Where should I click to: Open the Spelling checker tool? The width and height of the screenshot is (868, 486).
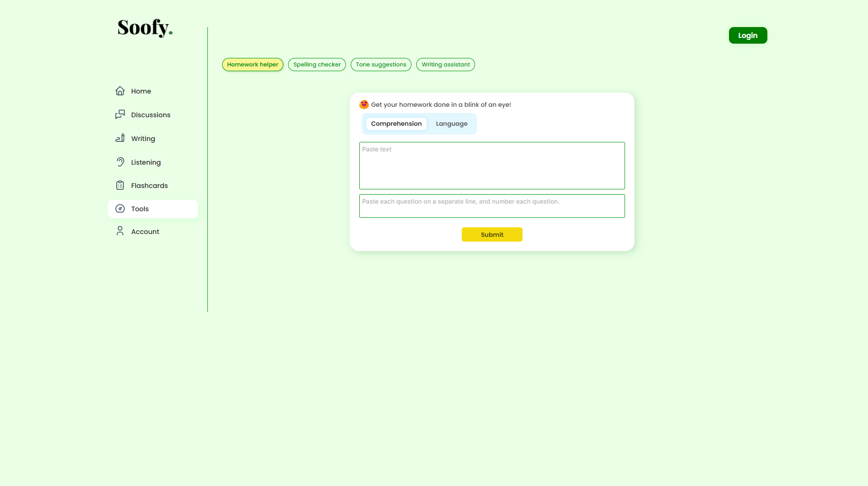click(x=317, y=65)
